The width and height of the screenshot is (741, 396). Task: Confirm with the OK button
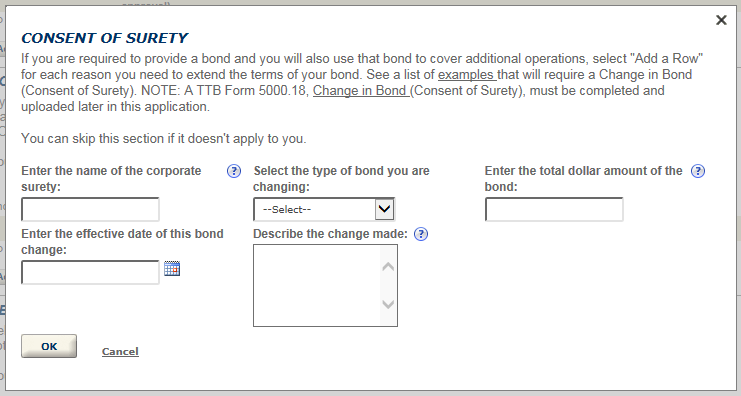[x=49, y=346]
